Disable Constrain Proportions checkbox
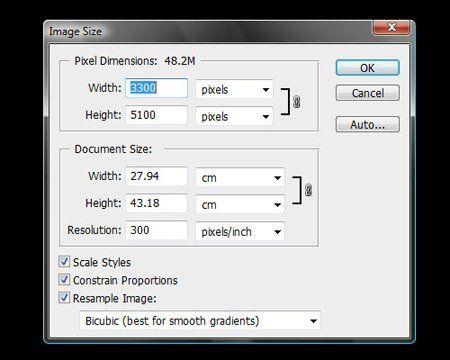The height and width of the screenshot is (360, 450). click(x=64, y=280)
